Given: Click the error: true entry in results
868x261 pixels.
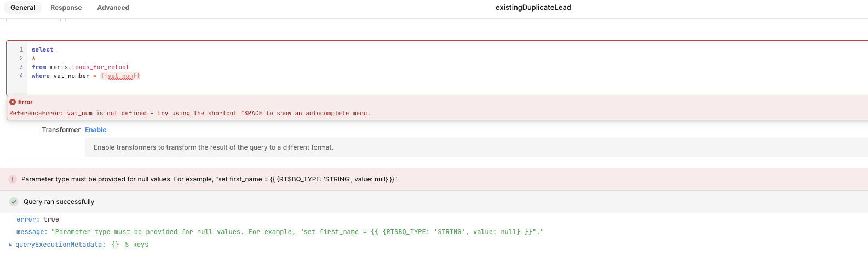Looking at the screenshot, I should point(38,219).
